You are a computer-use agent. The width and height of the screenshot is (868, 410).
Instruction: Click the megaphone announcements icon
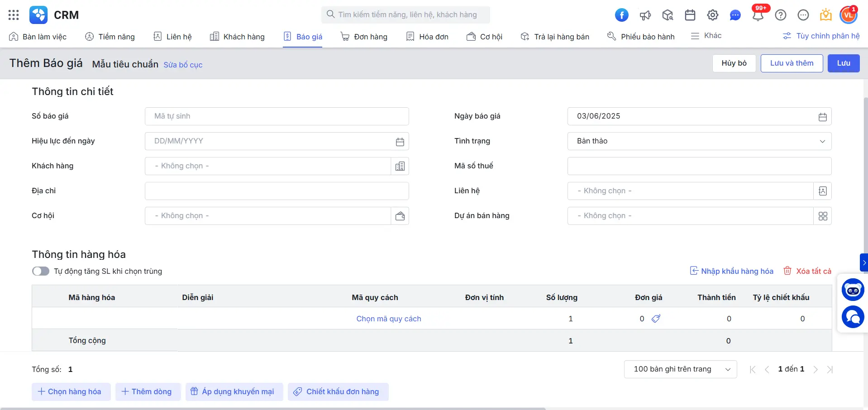tap(645, 14)
